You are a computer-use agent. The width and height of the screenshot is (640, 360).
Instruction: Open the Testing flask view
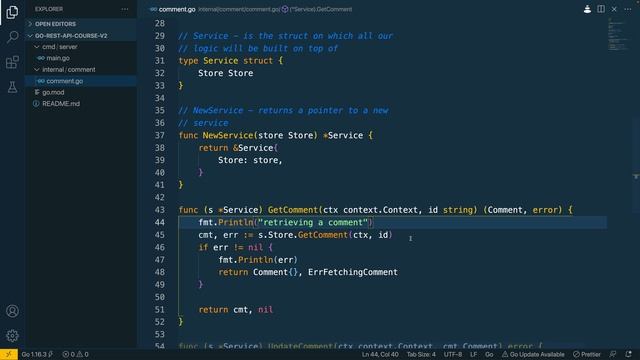[12, 87]
